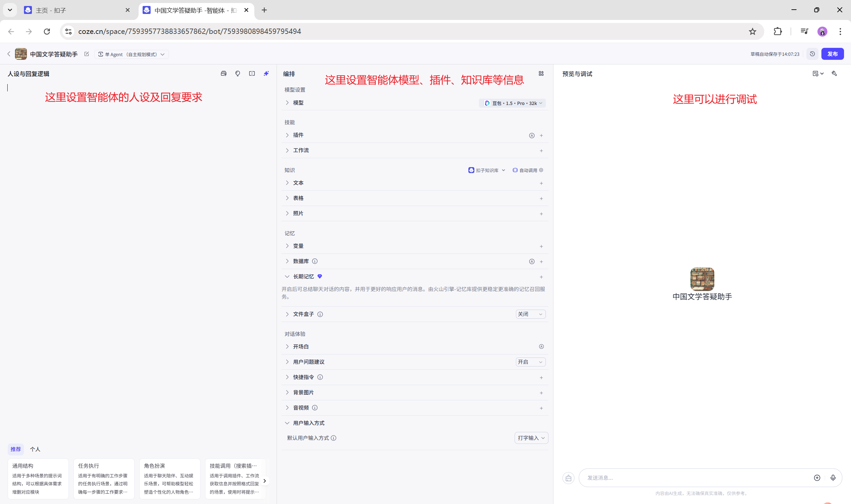Open 用户问题建议 开启 toggle dropdown

click(530, 362)
